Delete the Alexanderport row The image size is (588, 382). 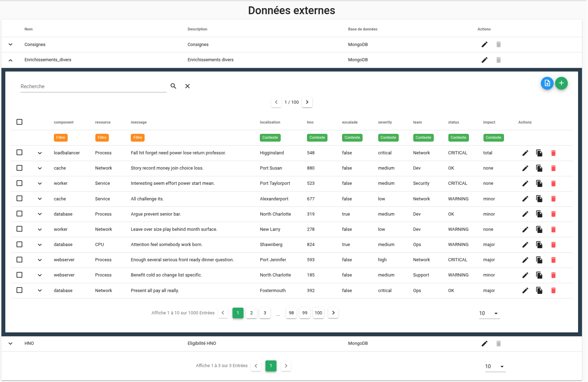click(553, 199)
